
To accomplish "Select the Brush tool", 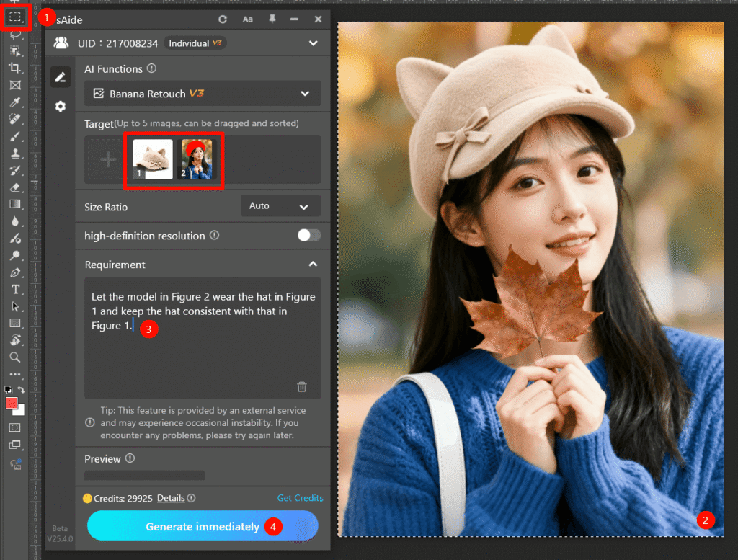I will 15,136.
